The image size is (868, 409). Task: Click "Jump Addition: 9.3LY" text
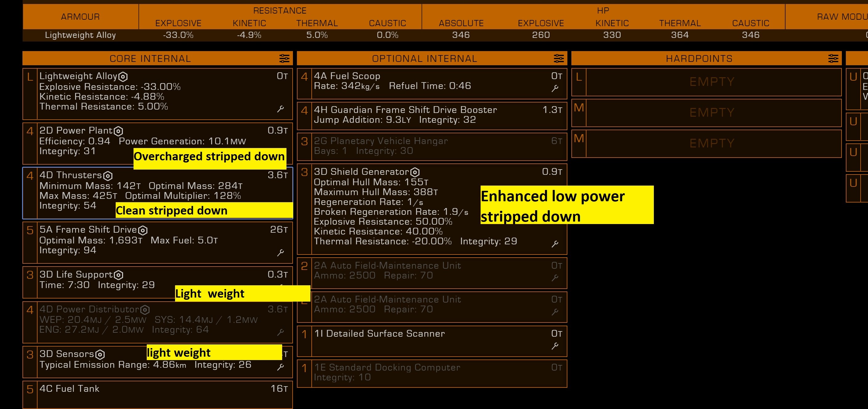[362, 120]
